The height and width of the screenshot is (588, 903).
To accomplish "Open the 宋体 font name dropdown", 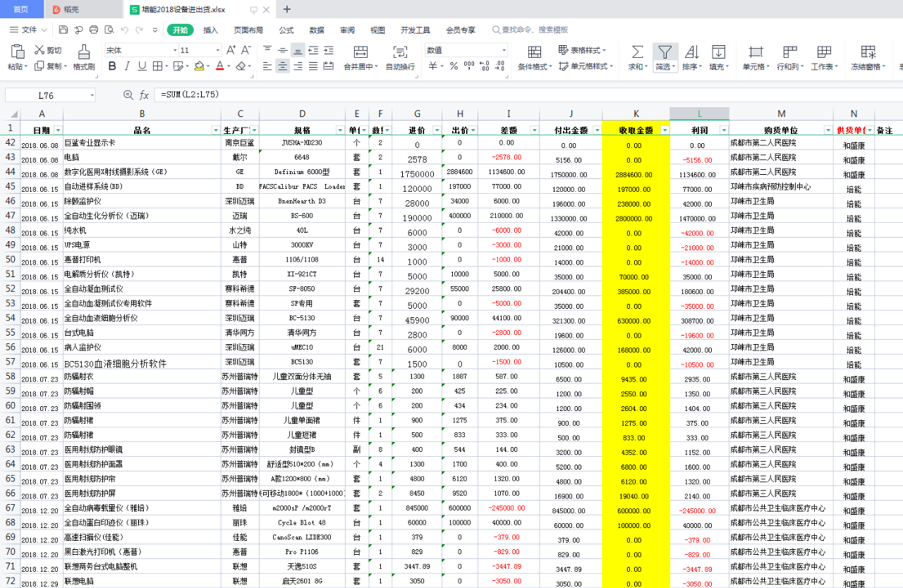I will click(174, 51).
